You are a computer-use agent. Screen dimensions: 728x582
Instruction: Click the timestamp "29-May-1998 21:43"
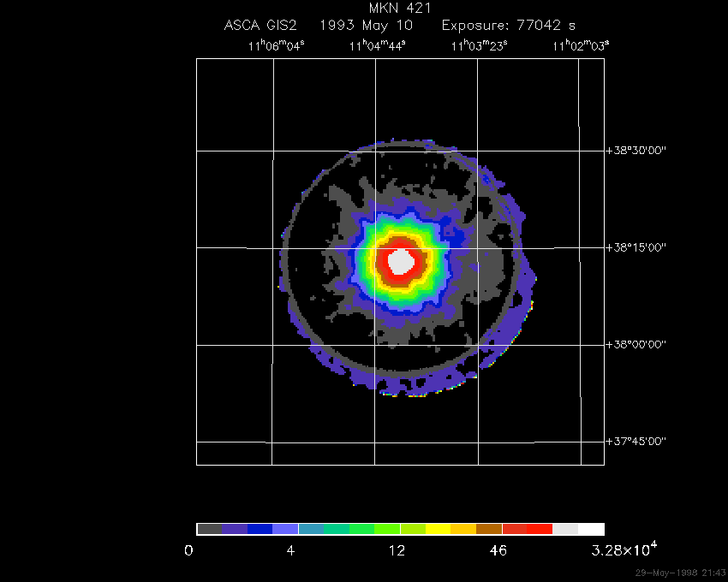click(680, 573)
